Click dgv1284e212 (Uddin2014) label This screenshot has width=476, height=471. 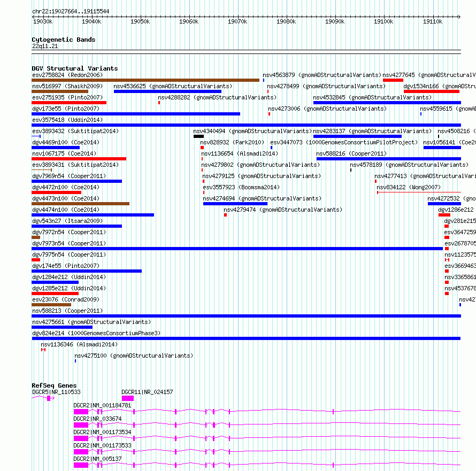[69, 277]
